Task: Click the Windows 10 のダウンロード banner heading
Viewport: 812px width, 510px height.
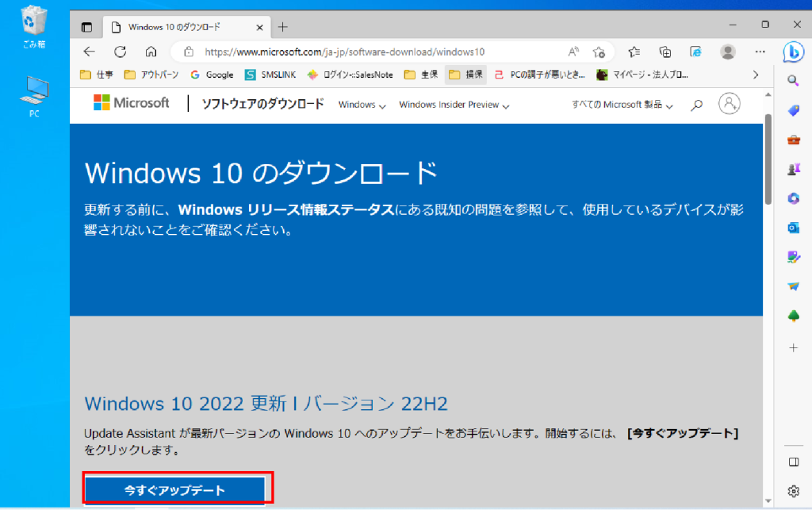Action: [262, 172]
